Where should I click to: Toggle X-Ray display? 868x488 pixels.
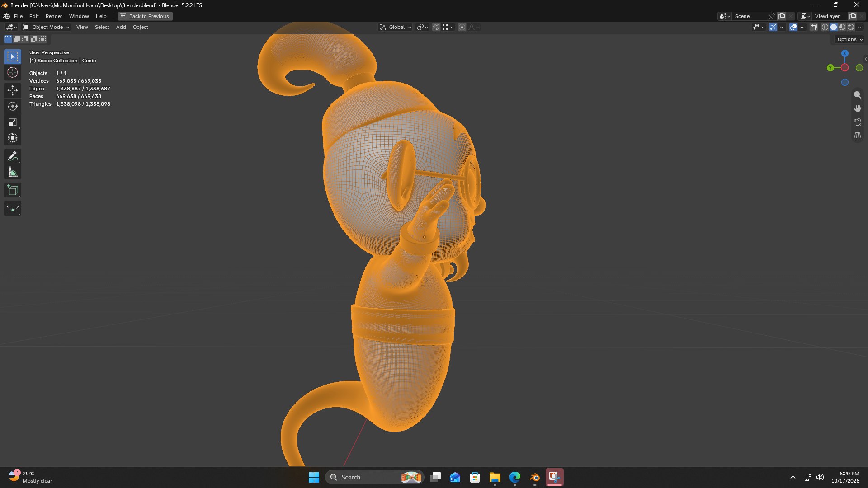813,27
